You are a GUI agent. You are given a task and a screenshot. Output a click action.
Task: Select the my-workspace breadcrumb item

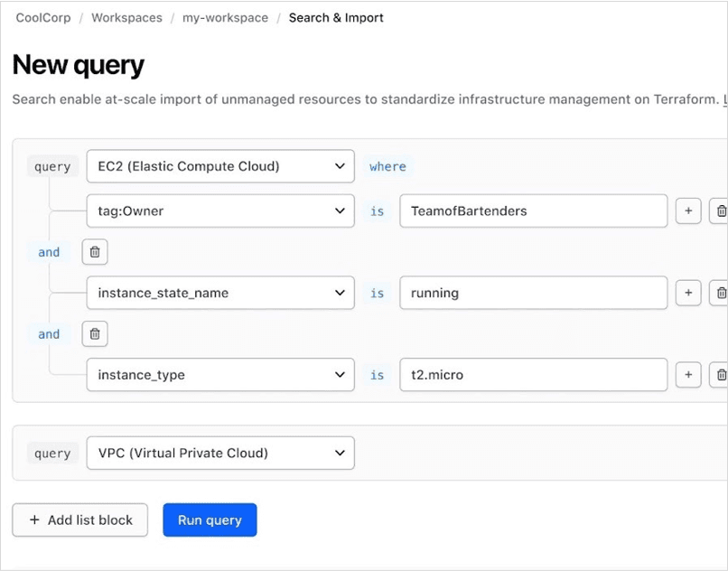coord(225,17)
